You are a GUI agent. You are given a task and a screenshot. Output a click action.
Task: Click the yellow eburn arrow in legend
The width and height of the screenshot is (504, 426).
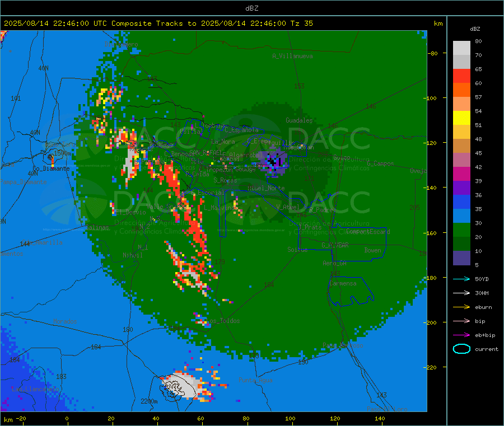tap(461, 307)
